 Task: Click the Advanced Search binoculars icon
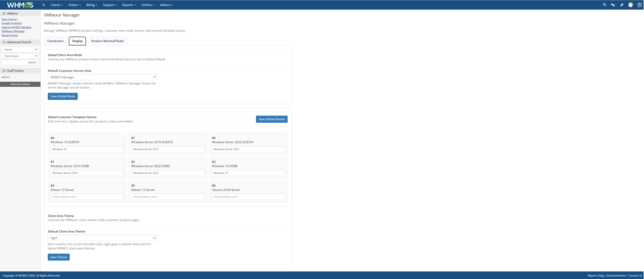4,42
